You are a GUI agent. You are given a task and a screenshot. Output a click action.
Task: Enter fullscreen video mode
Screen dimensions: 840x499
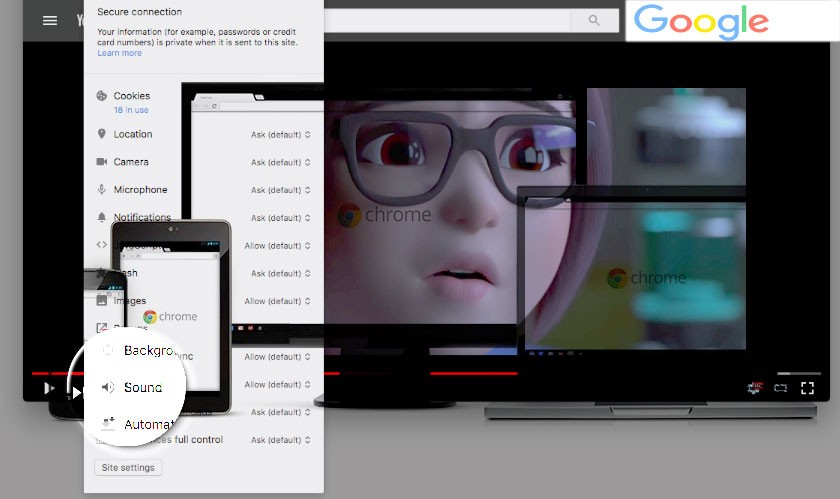807,388
